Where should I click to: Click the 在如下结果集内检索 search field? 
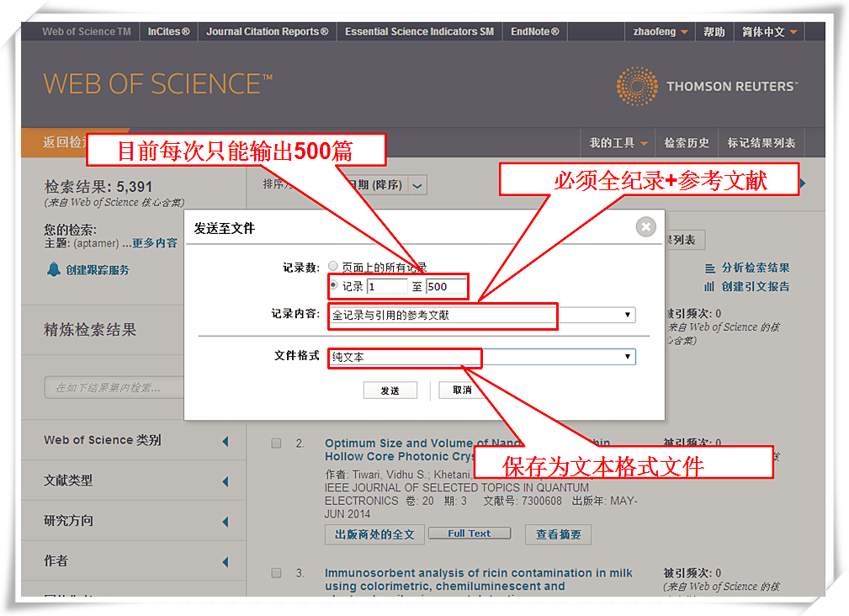(114, 388)
